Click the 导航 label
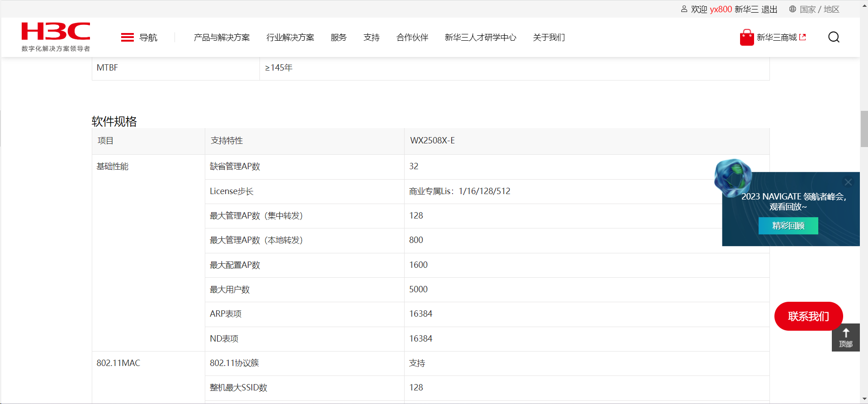 [x=148, y=38]
